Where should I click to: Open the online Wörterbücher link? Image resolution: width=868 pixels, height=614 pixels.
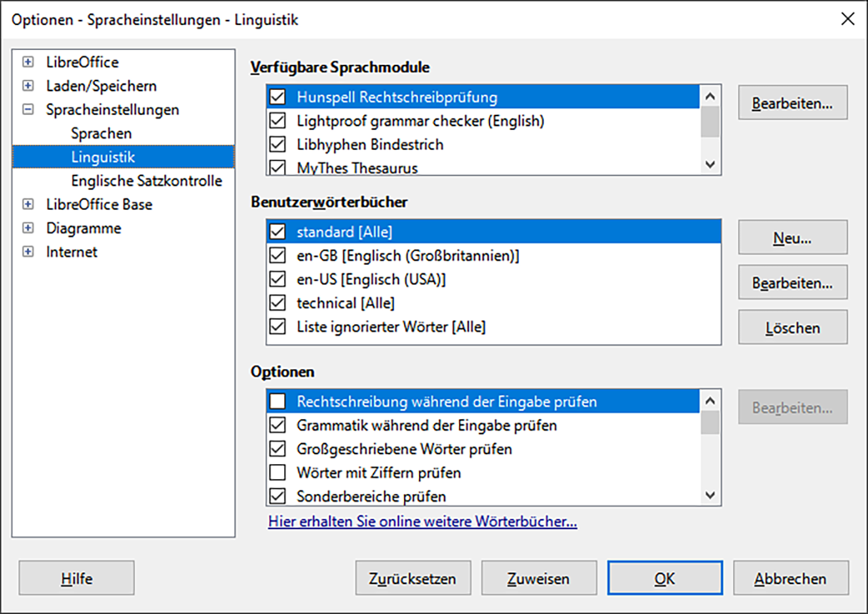tap(422, 522)
